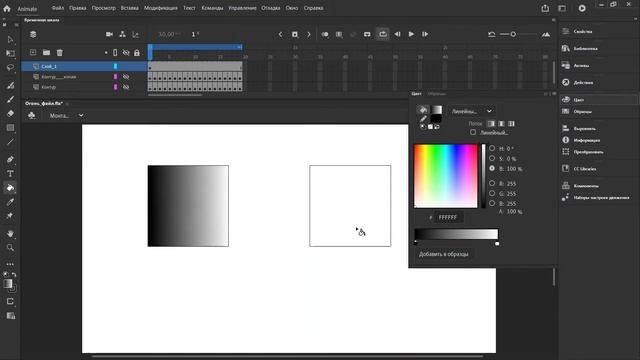Click the layer parenting view icon
This screenshot has height=360, width=640.
(122, 34)
